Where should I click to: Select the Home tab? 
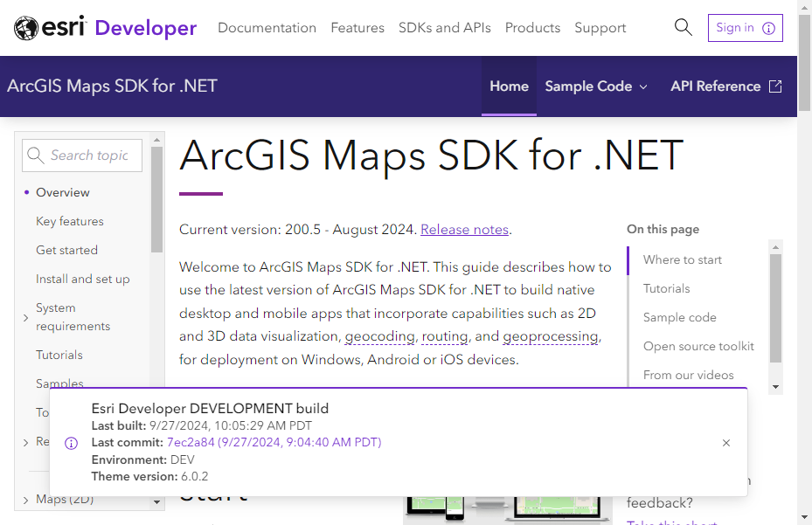point(509,86)
